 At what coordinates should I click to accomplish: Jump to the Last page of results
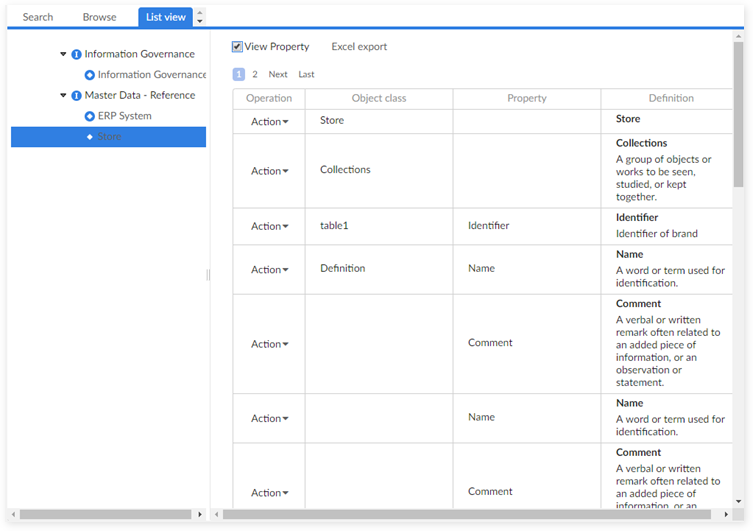(x=306, y=74)
